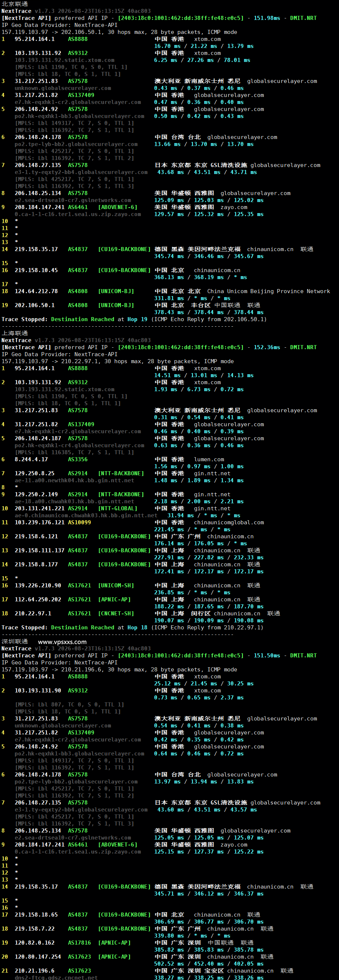Image resolution: width=339 pixels, height=980 pixels.
Task: Click the latency line 227.91 ms / 227.82 ms / 232.33 ms
Action: tap(209, 558)
